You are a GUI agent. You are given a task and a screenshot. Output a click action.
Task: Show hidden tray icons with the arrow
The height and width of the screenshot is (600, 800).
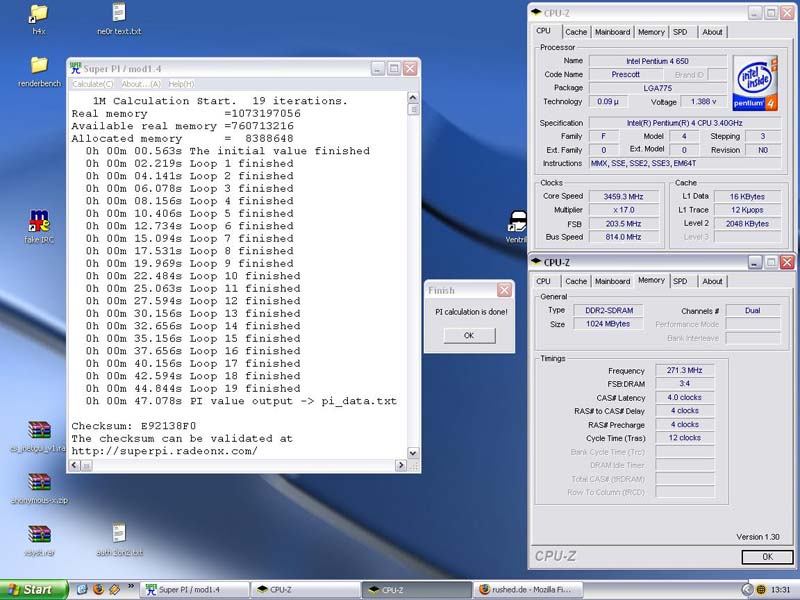click(746, 590)
